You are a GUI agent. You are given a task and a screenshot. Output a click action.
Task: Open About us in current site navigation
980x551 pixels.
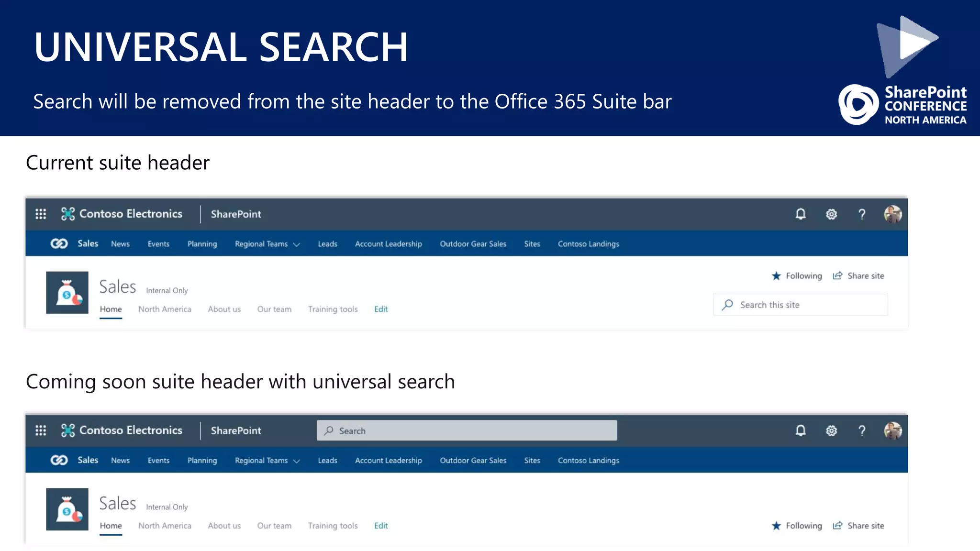224,309
